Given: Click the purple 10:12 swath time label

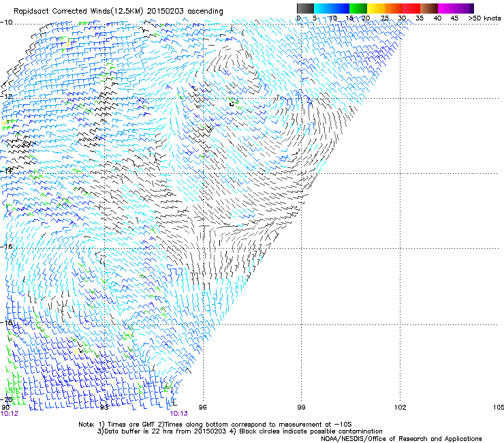Looking at the screenshot, I should point(10,414).
